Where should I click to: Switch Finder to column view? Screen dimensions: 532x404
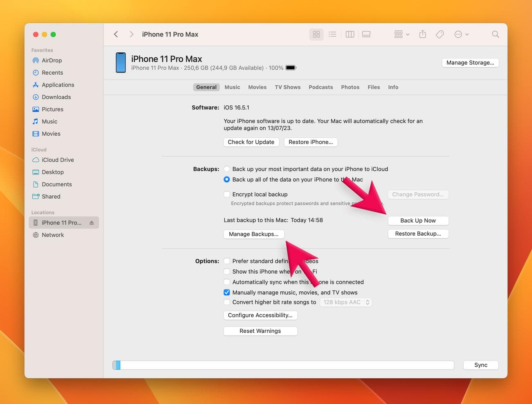point(350,34)
